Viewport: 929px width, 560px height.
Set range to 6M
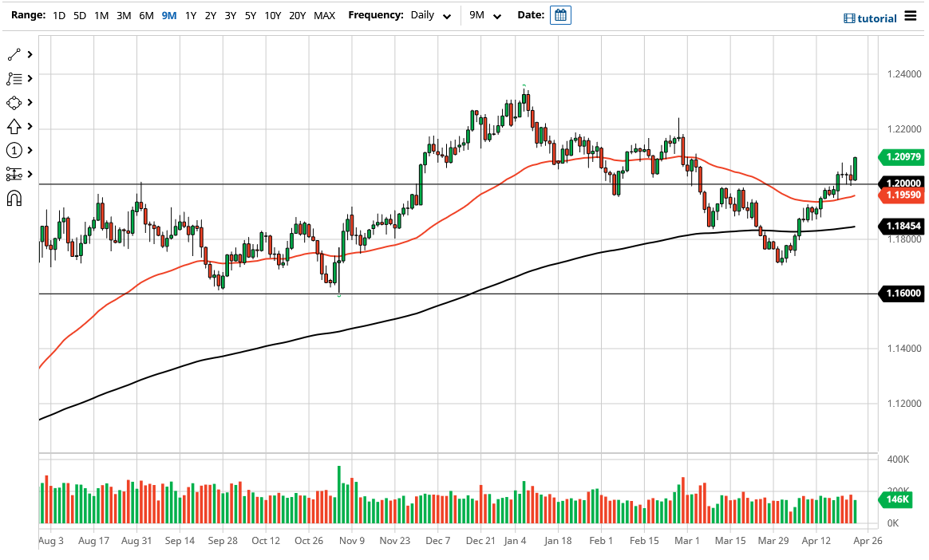pyautogui.click(x=146, y=15)
